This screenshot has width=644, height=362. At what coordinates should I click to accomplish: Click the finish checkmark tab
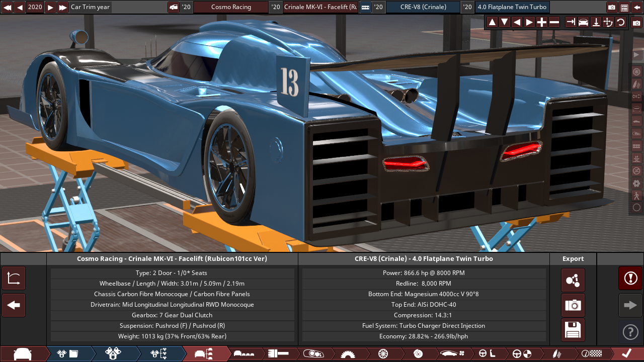point(627,354)
